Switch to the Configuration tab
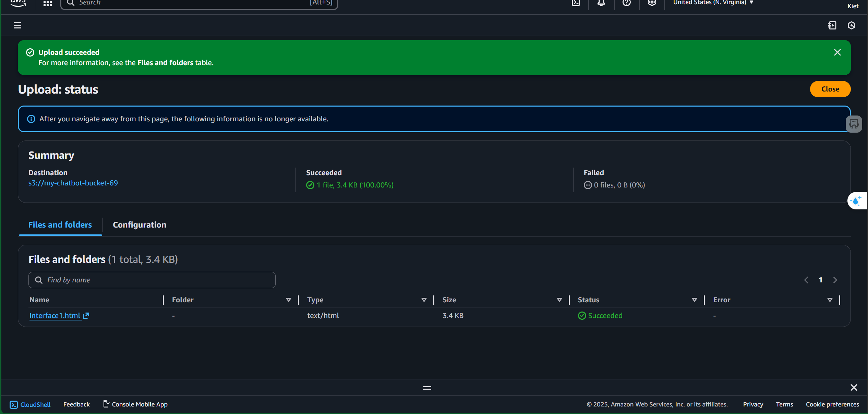 click(140, 225)
